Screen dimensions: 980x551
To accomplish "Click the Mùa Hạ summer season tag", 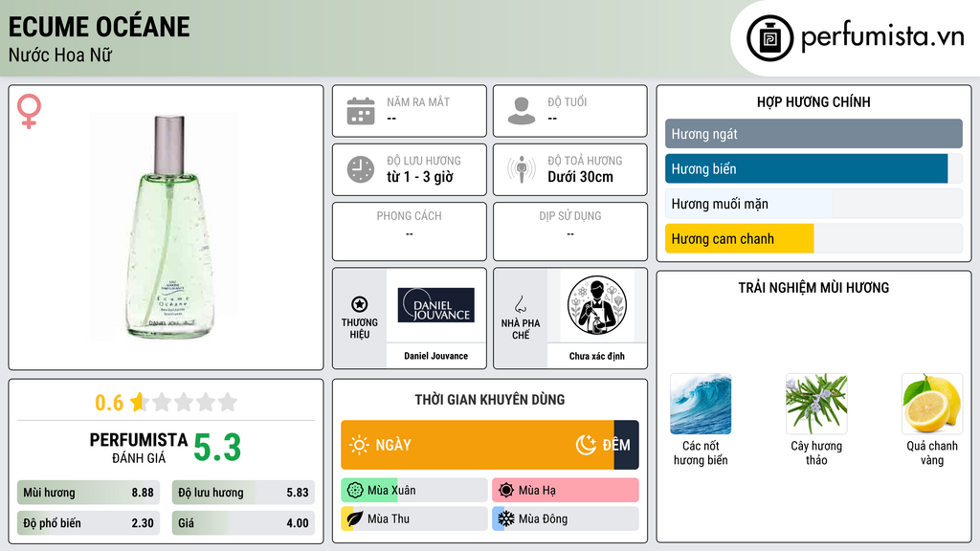I will click(565, 491).
